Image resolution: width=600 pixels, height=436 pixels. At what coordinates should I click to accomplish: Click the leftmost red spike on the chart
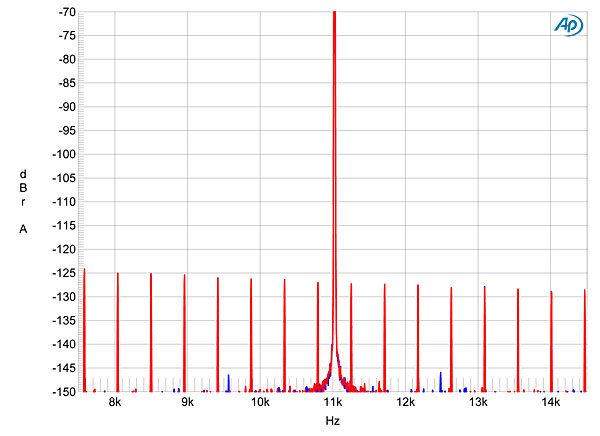click(x=84, y=330)
